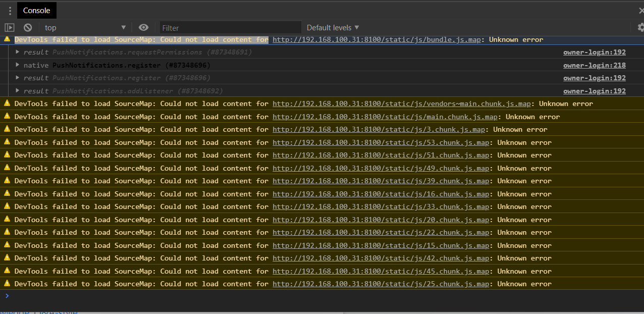Open the vendors~main.chunk.js.map URL link
The height and width of the screenshot is (314, 644).
402,103
